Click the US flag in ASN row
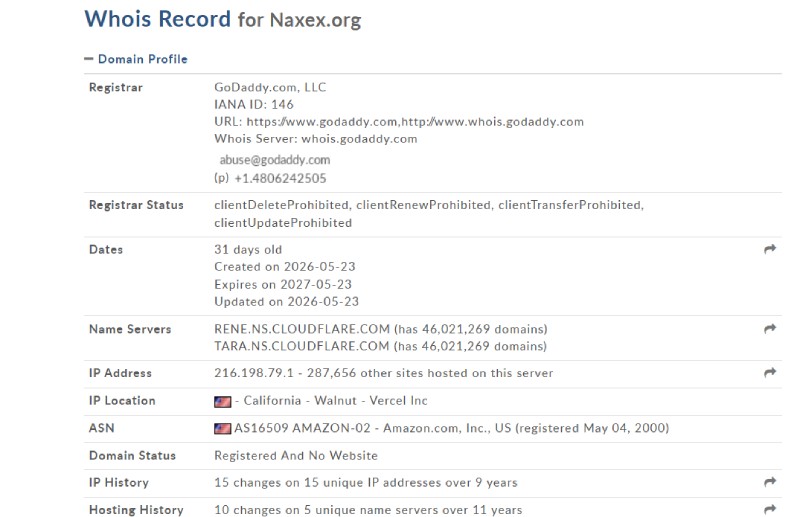 point(222,429)
